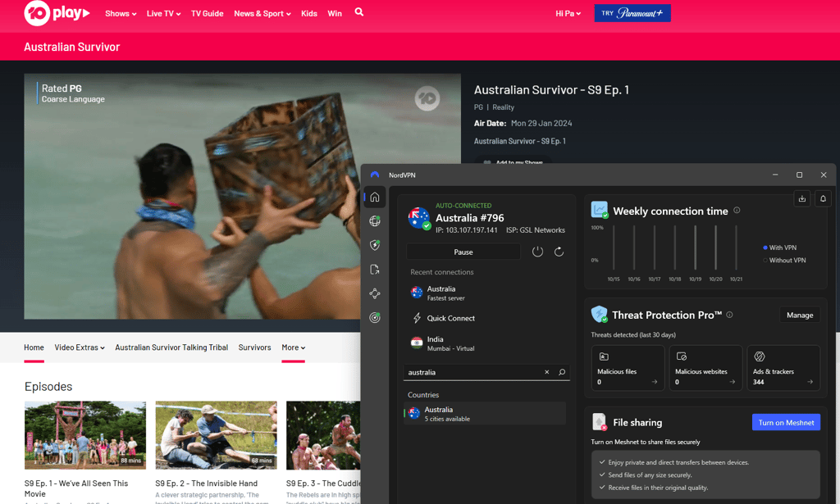
Task: Click the weekly connection chart icon
Action: [599, 210]
